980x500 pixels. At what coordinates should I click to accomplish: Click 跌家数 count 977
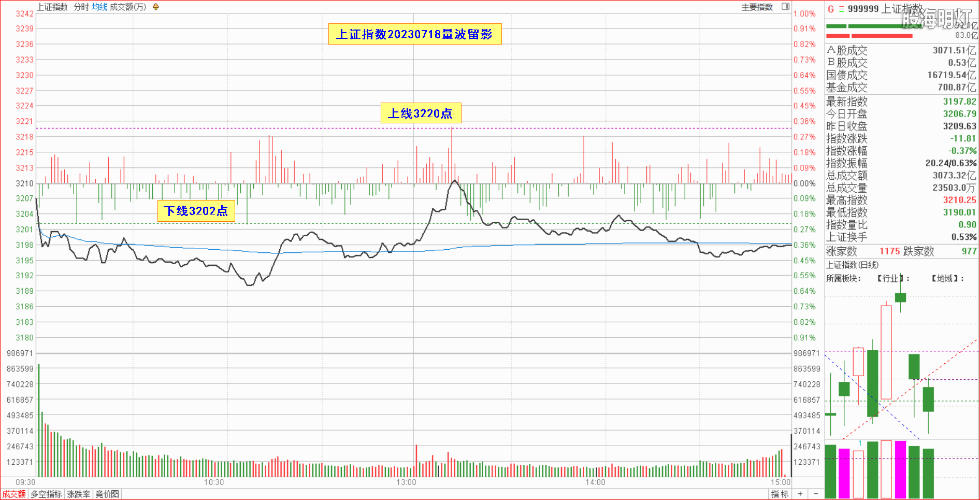point(969,251)
